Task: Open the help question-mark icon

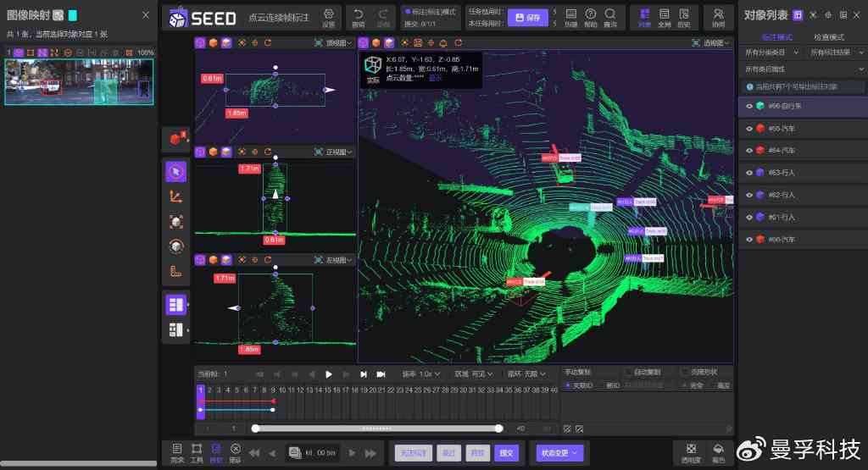Action: pyautogui.click(x=591, y=17)
